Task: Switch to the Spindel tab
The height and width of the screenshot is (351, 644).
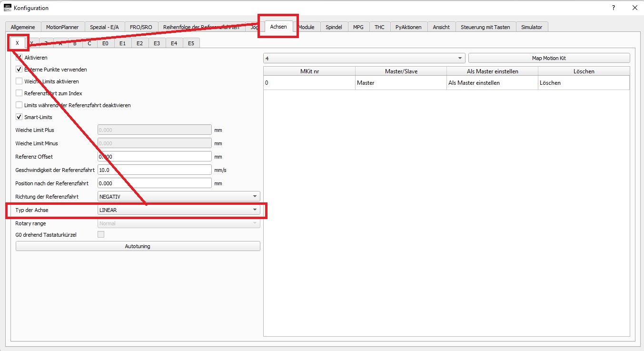Action: coord(334,27)
